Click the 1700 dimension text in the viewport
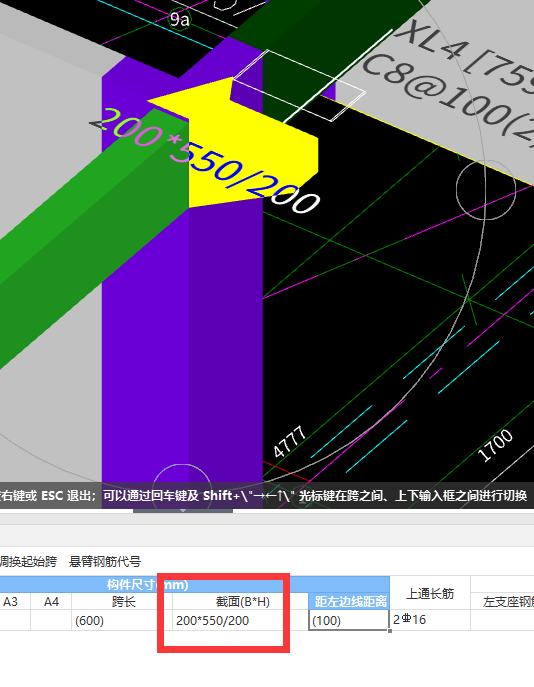Viewport: 534px width, 687px height. 495,445
